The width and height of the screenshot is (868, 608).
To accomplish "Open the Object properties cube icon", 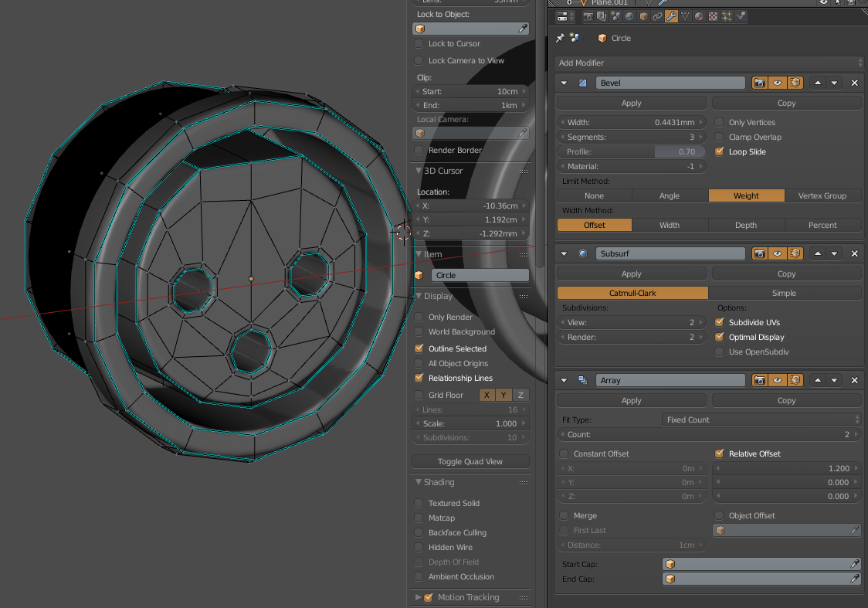I will (x=643, y=17).
